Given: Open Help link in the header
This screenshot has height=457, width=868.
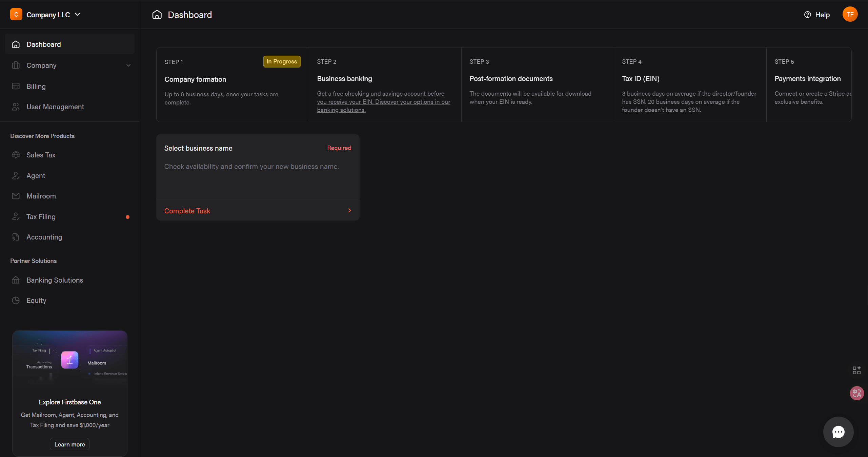Looking at the screenshot, I should click(817, 15).
